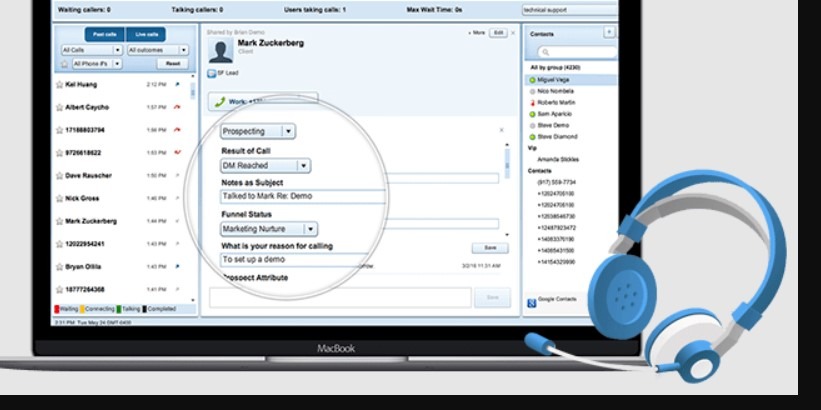Click the star icon next to Kai Huang
Image resolution: width=821 pixels, height=410 pixels.
point(60,85)
